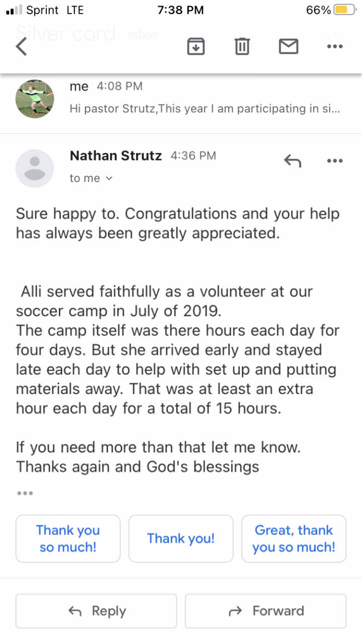Tap the battery indicator in status bar
362x644 pixels.
tap(345, 10)
